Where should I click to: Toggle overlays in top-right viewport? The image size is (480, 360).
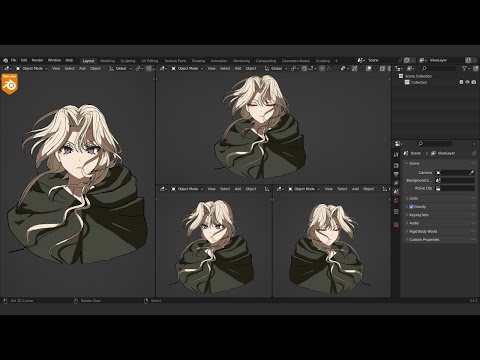tap(369, 68)
